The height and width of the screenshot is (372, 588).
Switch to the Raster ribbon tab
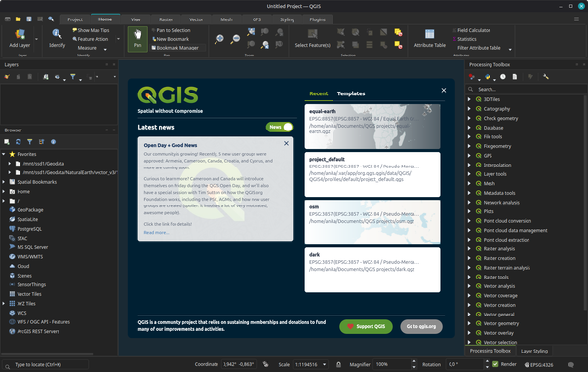click(x=166, y=19)
